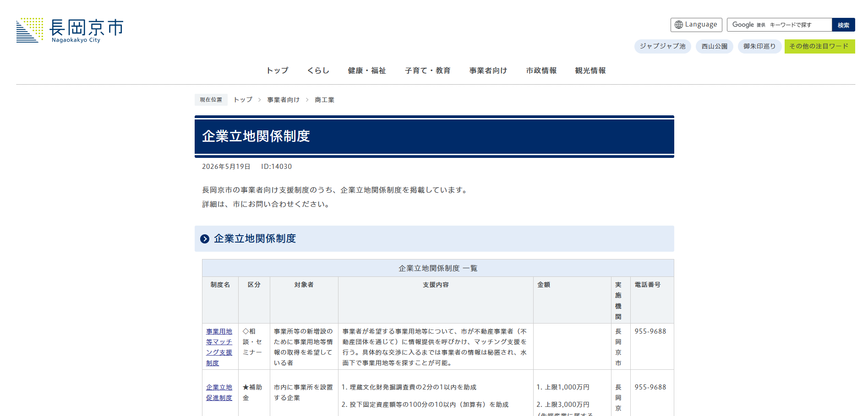Click the 現在位置 breadcrumb label

[211, 100]
